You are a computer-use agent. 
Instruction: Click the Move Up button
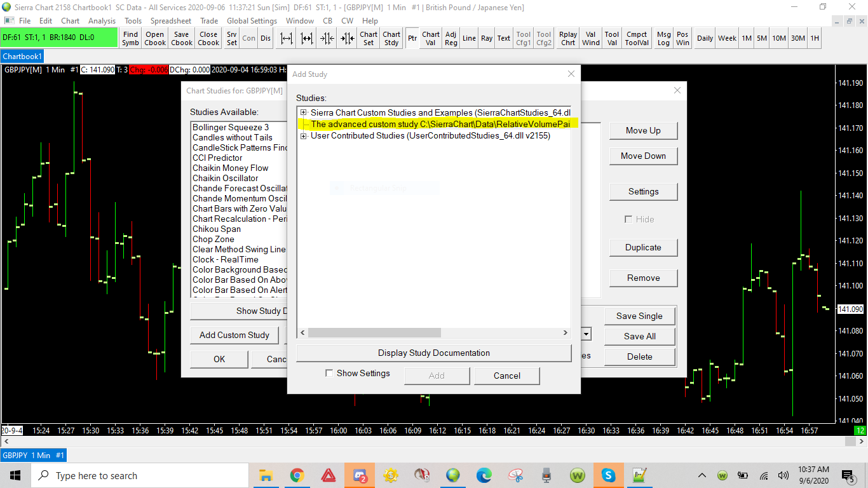(643, 130)
